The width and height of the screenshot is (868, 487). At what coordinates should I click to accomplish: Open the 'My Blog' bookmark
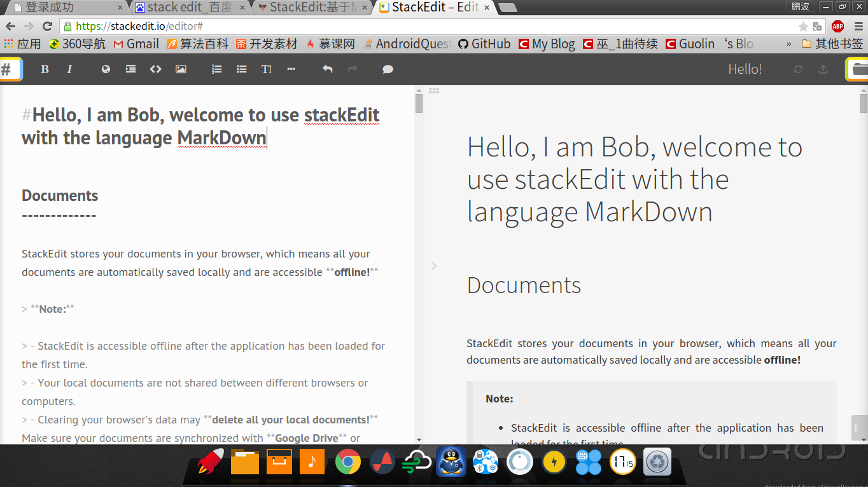[547, 44]
